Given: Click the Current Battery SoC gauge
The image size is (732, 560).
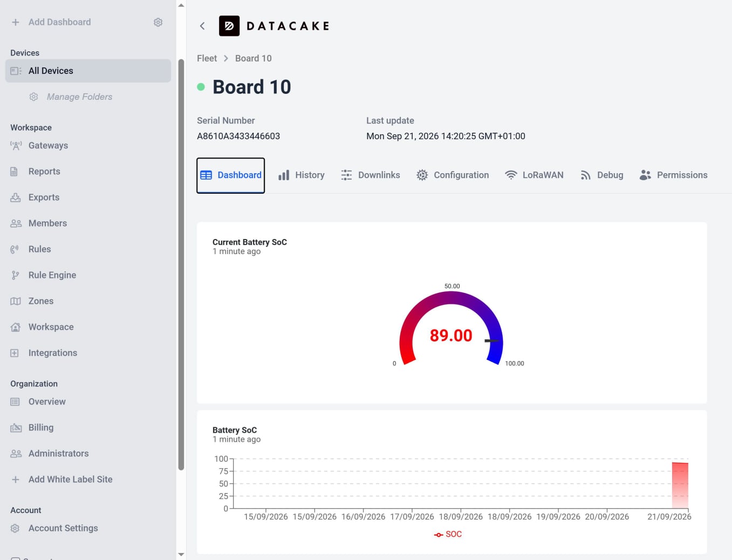Looking at the screenshot, I should pyautogui.click(x=451, y=328).
